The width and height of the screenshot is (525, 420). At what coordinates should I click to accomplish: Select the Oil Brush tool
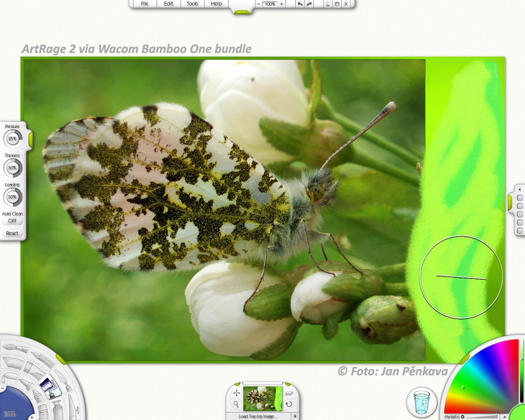(15, 348)
